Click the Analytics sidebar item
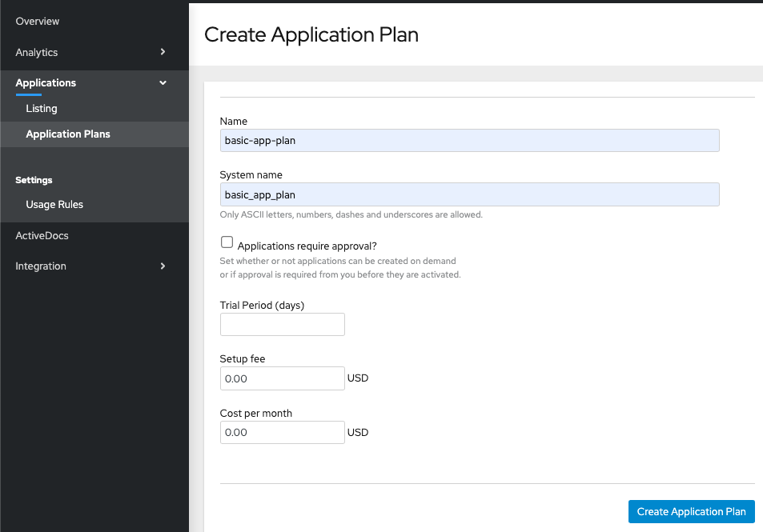The height and width of the screenshot is (532, 763). (x=37, y=52)
